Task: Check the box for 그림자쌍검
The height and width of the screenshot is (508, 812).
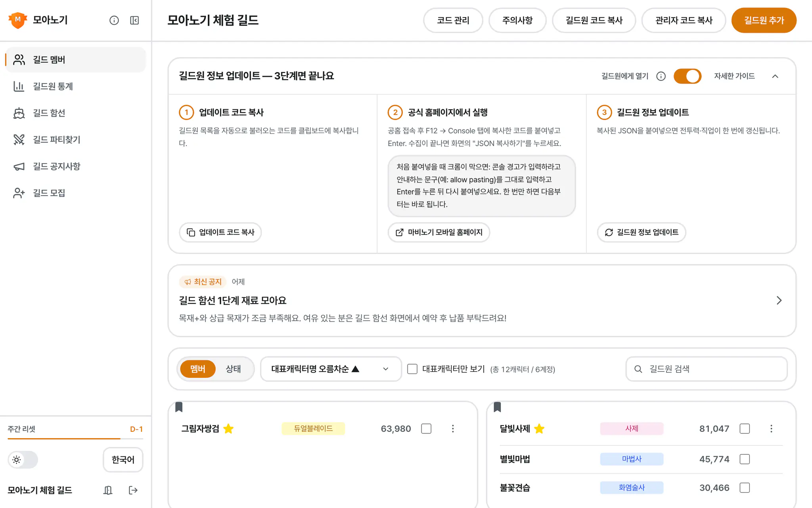Action: [x=426, y=429]
